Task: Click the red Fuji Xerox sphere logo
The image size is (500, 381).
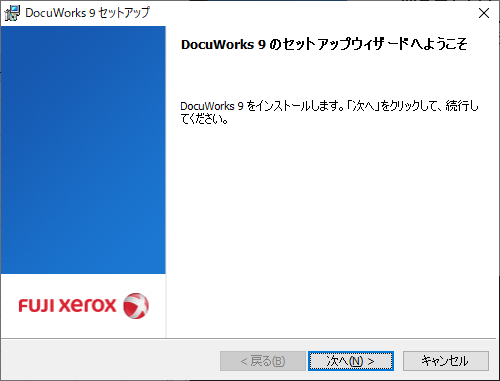Action: [136, 306]
